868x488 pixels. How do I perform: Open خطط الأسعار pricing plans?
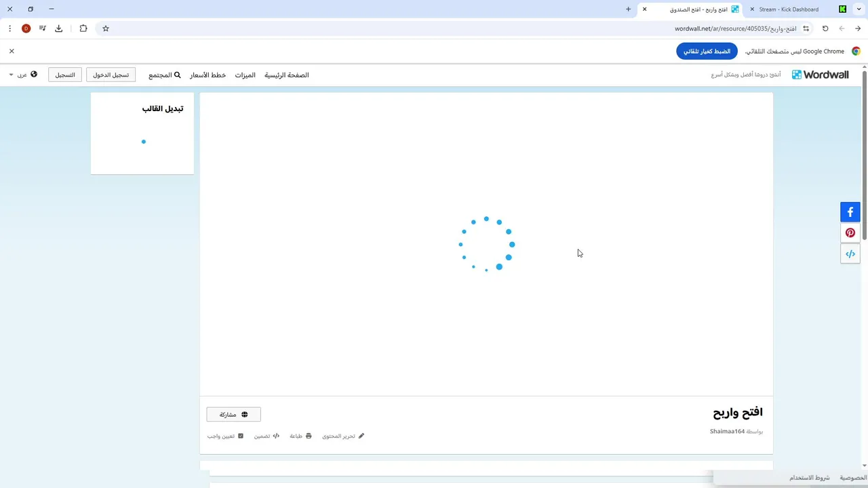coord(208,75)
